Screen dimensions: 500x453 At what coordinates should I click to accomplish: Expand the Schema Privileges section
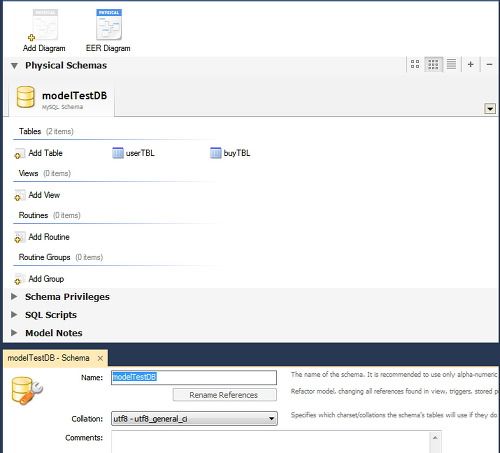click(14, 296)
